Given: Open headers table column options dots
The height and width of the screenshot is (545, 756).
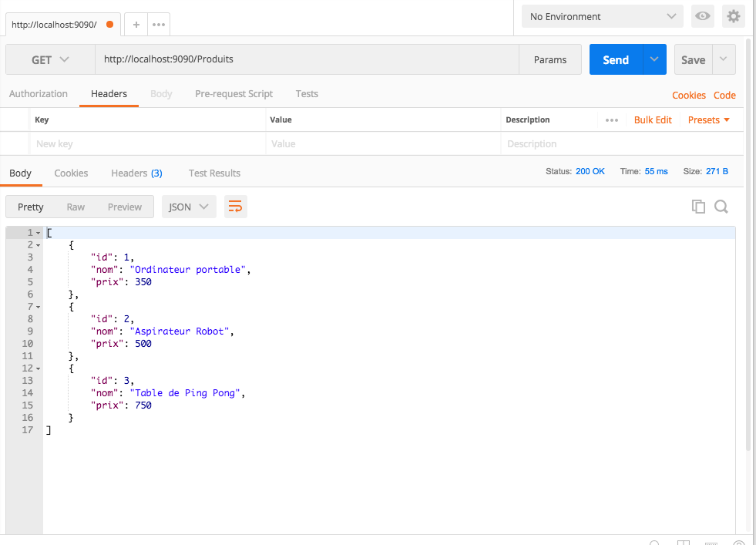Looking at the screenshot, I should (x=612, y=120).
